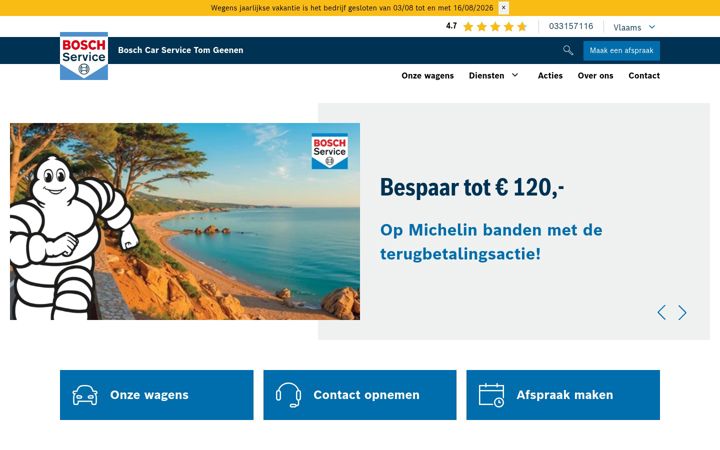This screenshot has width=720, height=450.
Task: Show previous slide with left arrow
Action: [662, 312]
